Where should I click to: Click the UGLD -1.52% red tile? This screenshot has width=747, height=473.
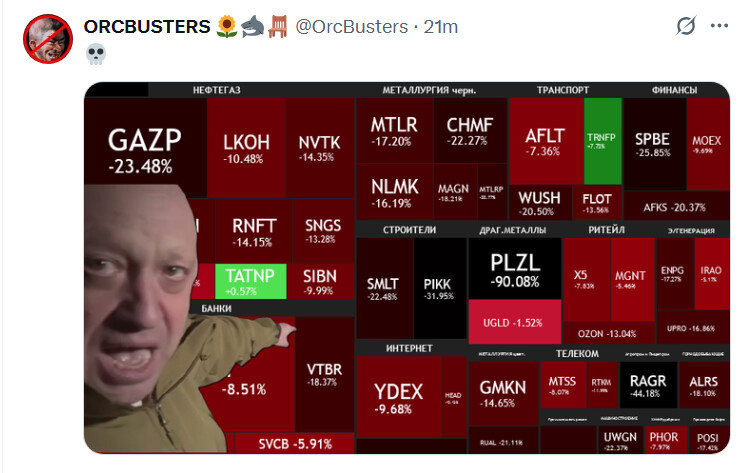click(515, 322)
